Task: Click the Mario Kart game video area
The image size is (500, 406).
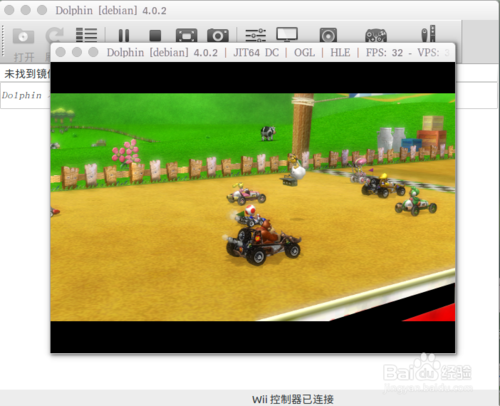Action: [x=253, y=207]
